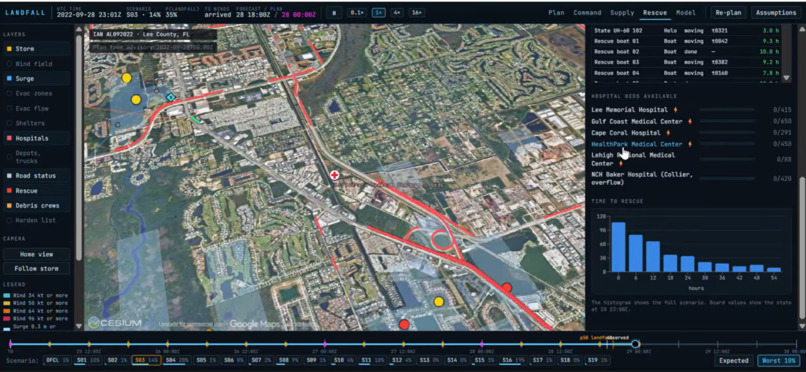Click the cyan diamond map marker
Screen dimensions: 806x372
coord(171,97)
